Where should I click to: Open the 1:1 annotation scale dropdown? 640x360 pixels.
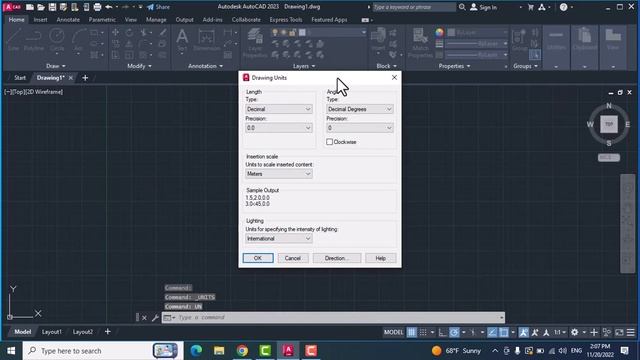[560, 332]
